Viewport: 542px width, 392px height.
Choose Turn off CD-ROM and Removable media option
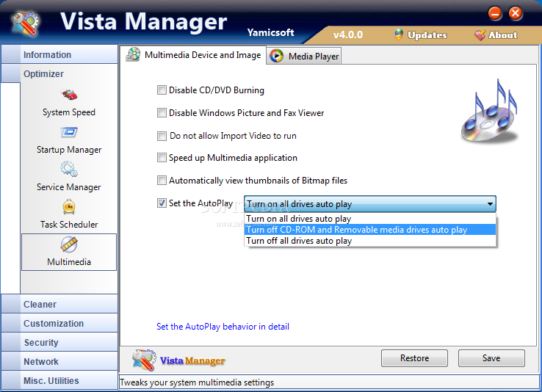[x=370, y=230]
